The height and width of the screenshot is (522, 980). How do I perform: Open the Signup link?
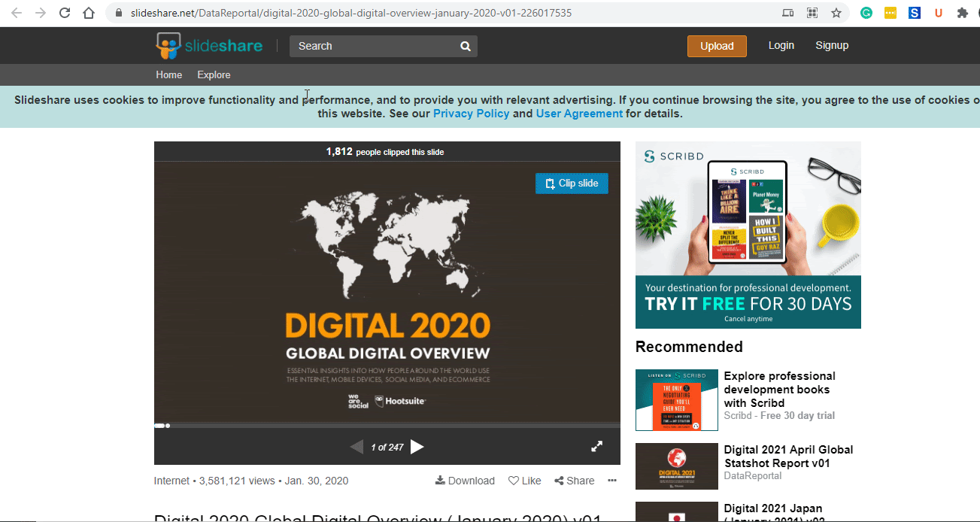[832, 45]
